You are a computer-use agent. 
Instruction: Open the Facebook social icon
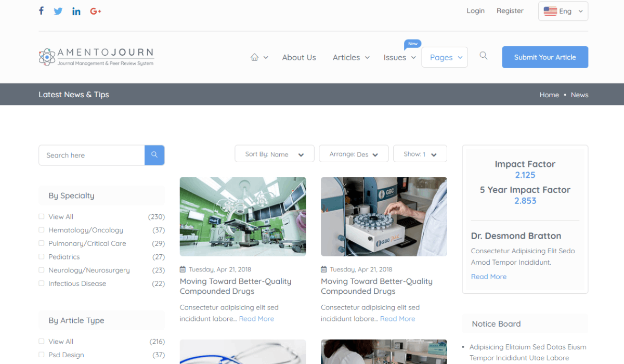click(41, 11)
